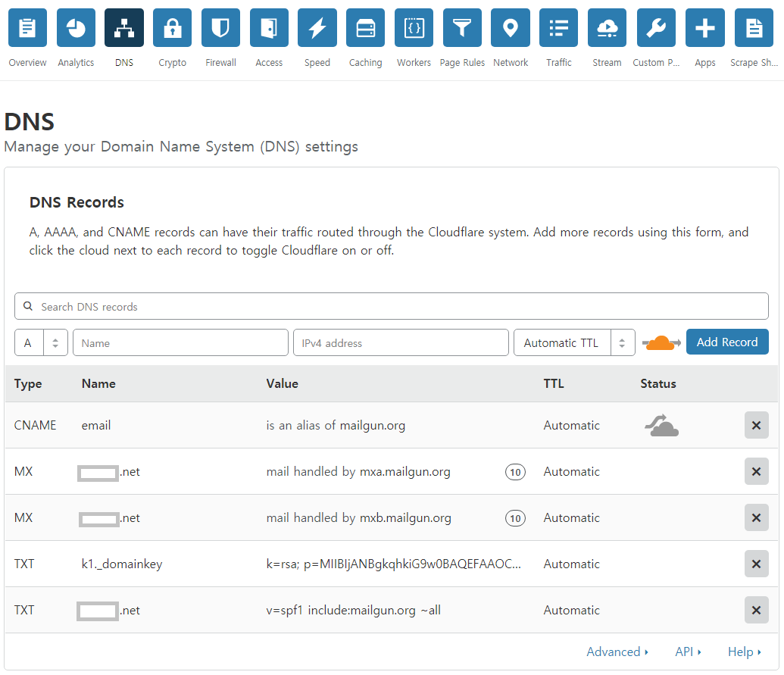Select the DNS network icon

tap(124, 27)
